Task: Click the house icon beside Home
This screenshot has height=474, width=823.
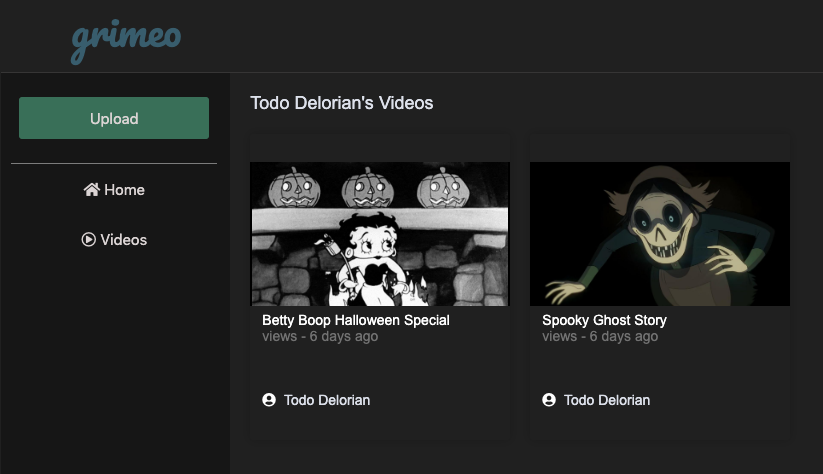Action: click(92, 190)
